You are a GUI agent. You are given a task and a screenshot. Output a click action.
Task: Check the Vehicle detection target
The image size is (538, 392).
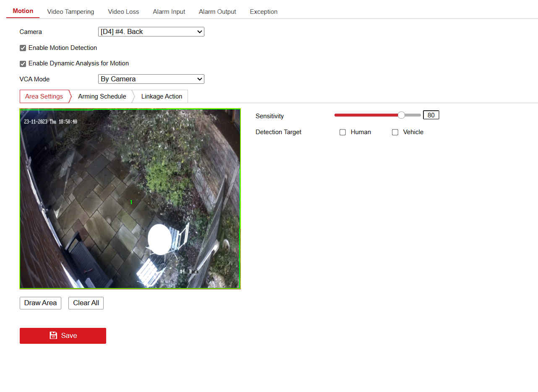click(395, 132)
